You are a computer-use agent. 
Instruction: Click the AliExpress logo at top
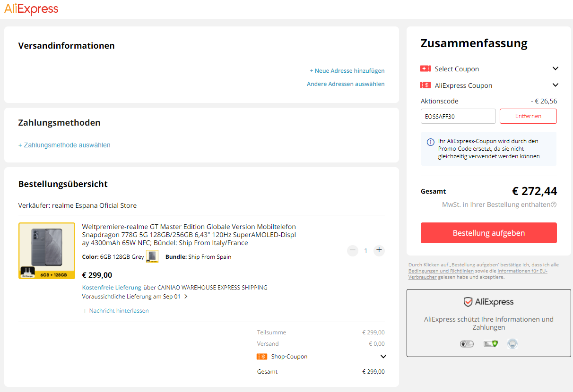tap(31, 9)
